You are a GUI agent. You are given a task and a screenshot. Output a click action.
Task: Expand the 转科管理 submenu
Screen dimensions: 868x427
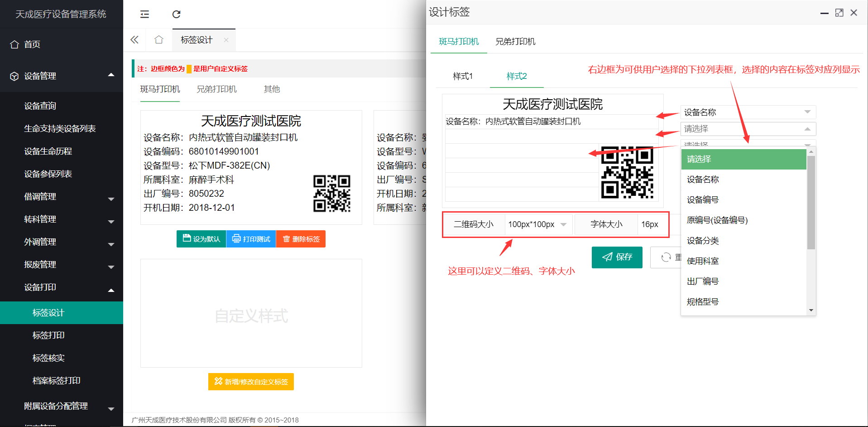click(x=62, y=219)
